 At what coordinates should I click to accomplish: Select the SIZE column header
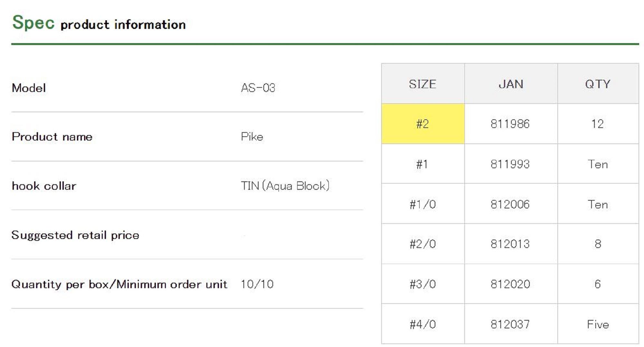click(x=422, y=84)
